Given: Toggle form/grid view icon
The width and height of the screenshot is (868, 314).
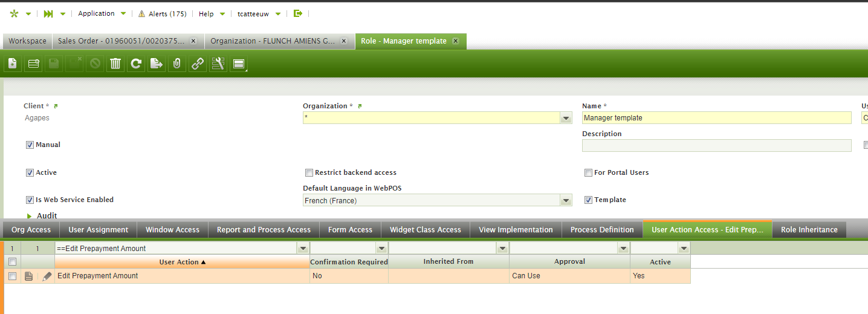Looking at the screenshot, I should [x=239, y=64].
